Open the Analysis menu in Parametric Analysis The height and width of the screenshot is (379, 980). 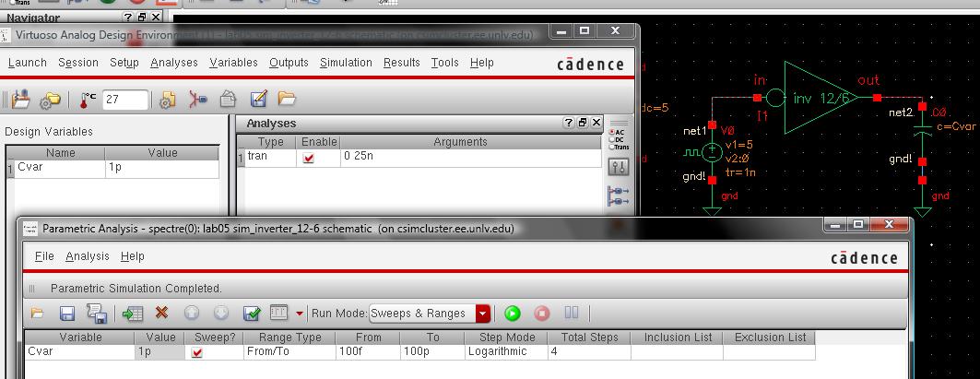[88, 256]
